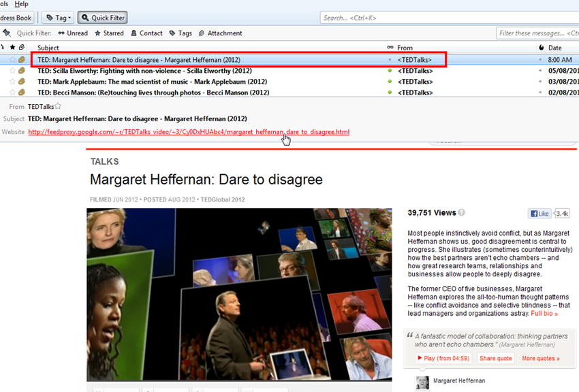Image resolution: width=579 pixels, height=392 pixels.
Task: Sort messages by Date column
Action: tap(554, 48)
